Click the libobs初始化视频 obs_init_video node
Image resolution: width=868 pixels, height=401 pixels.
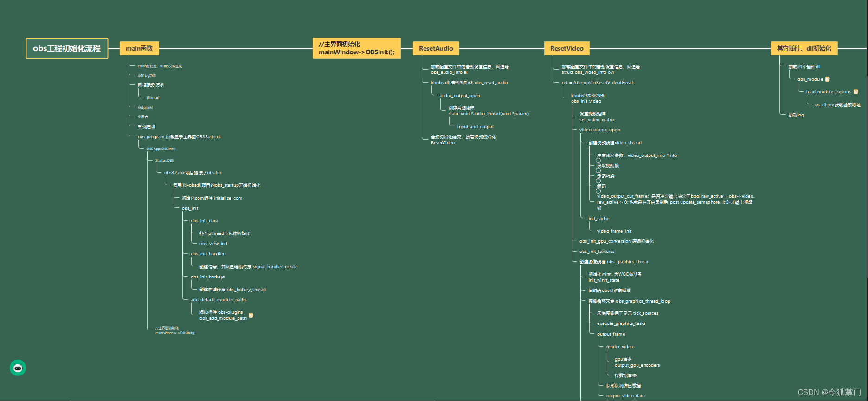coord(588,98)
